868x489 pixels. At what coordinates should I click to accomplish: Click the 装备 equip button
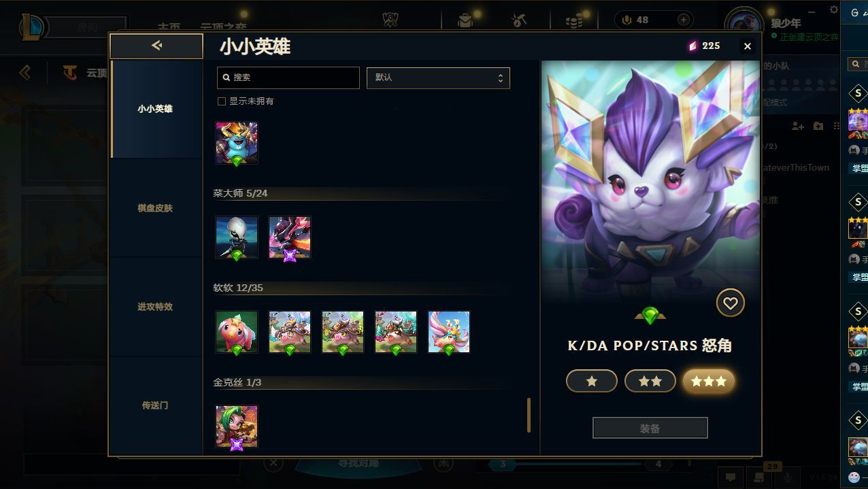click(650, 428)
